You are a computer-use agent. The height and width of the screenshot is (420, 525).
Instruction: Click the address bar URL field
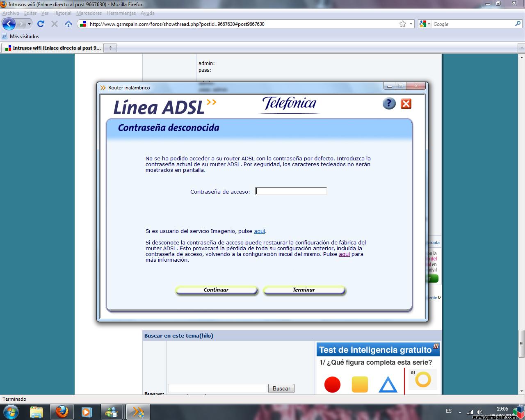click(x=242, y=24)
